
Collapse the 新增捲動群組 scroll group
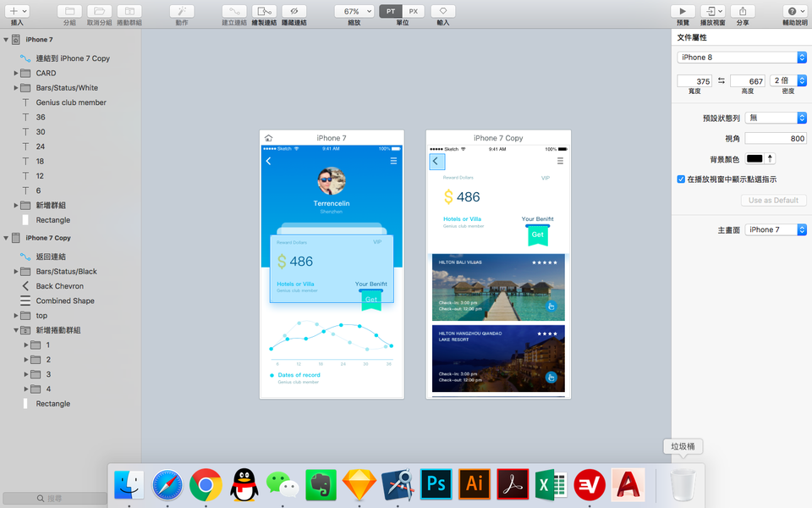tap(16, 330)
